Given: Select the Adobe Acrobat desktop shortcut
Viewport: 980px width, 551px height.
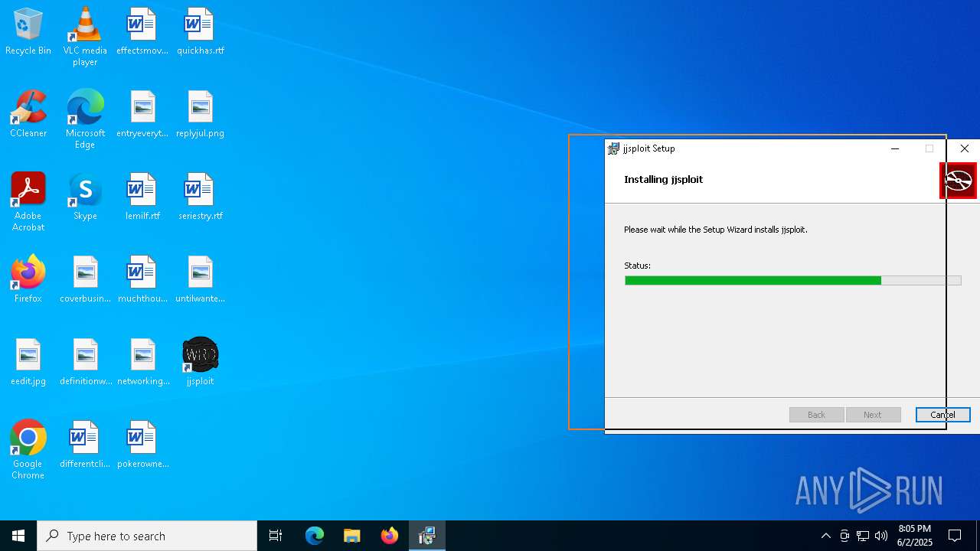Looking at the screenshot, I should click(x=28, y=202).
